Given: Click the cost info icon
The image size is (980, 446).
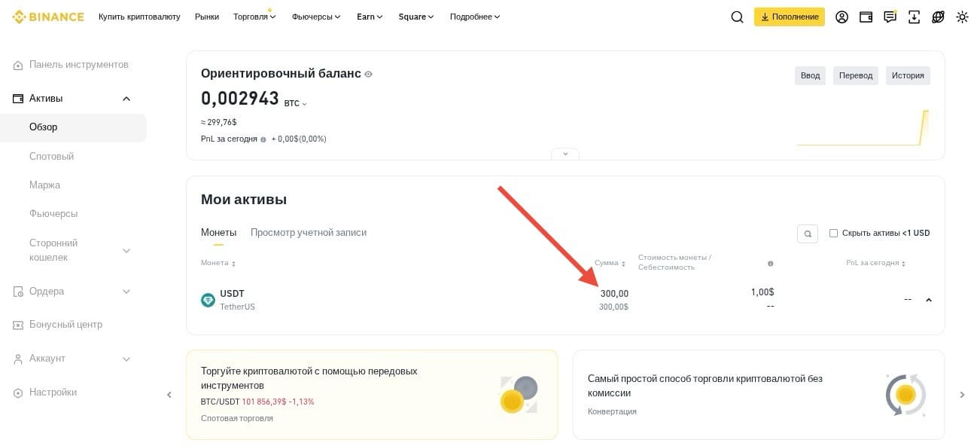Looking at the screenshot, I should point(770,264).
